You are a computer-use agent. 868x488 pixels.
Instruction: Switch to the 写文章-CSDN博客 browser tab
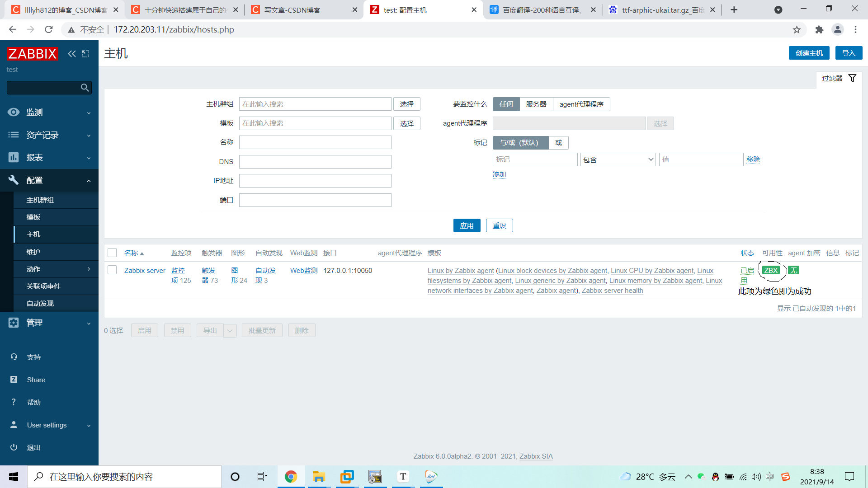click(292, 10)
